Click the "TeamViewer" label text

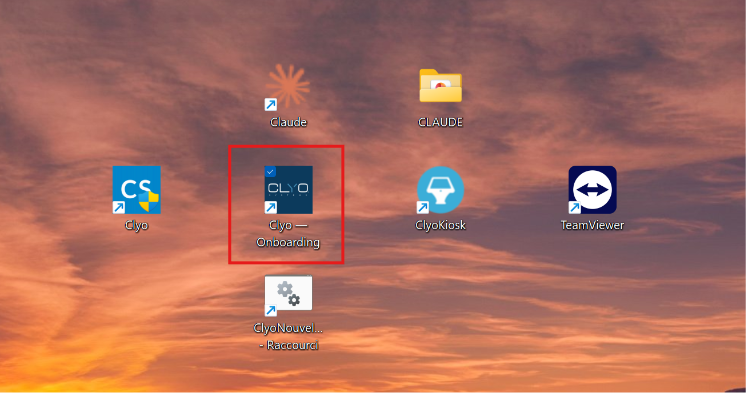592,225
